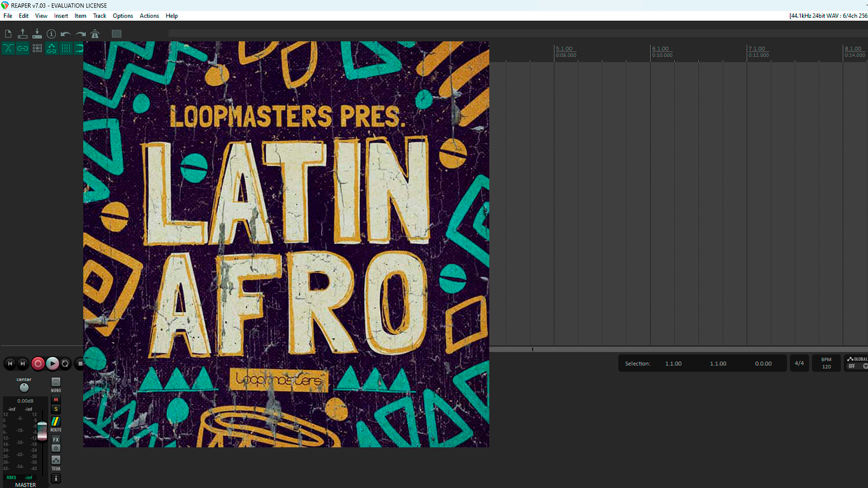The width and height of the screenshot is (868, 488).
Task: Open a project with the upload-arrow icon
Action: pyautogui.click(x=23, y=34)
